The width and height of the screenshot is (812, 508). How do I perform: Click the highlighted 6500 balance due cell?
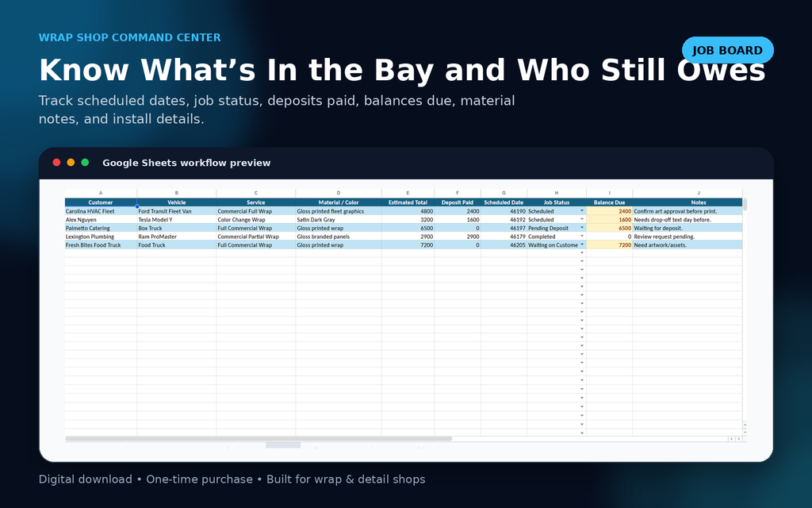click(x=609, y=228)
